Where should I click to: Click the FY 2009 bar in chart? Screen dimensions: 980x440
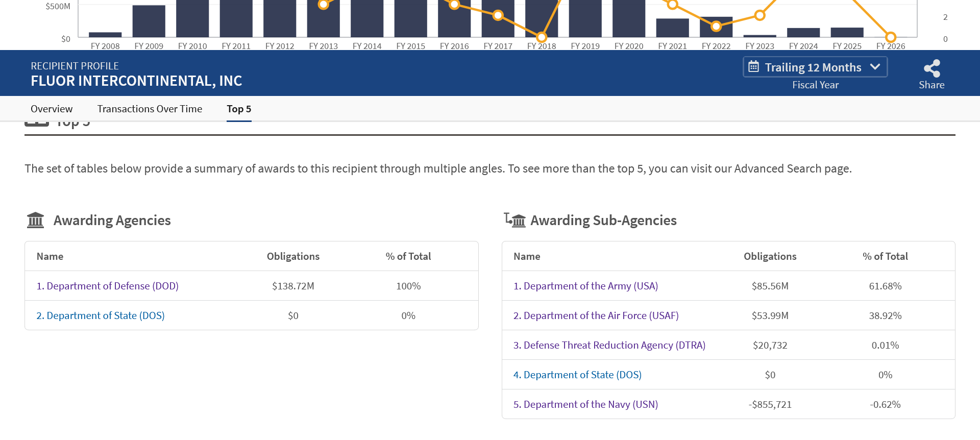[149, 21]
